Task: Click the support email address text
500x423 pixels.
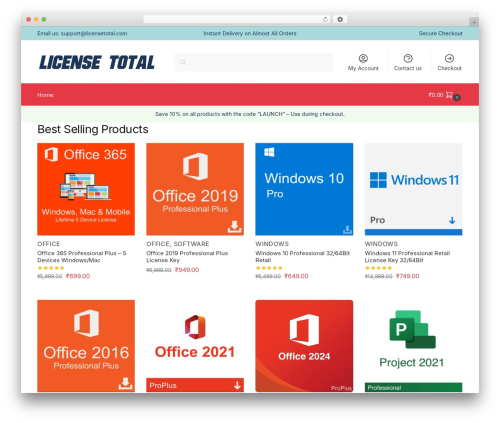Action: click(x=94, y=33)
